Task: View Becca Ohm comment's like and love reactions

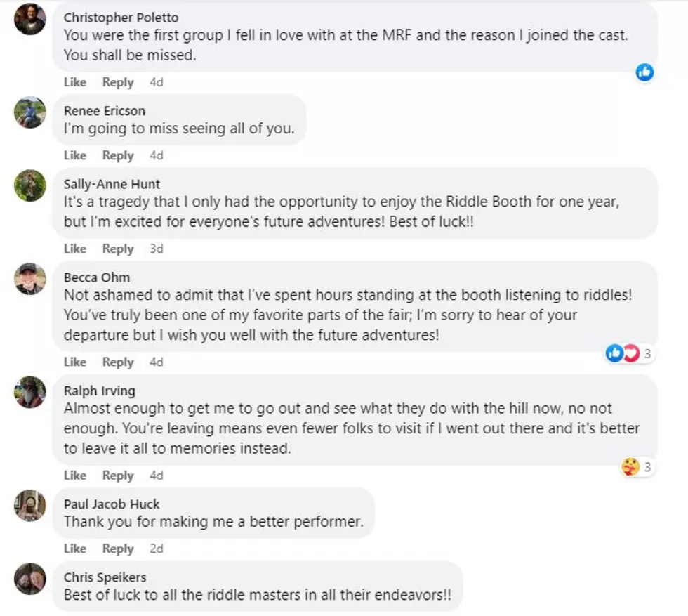Action: [x=630, y=353]
